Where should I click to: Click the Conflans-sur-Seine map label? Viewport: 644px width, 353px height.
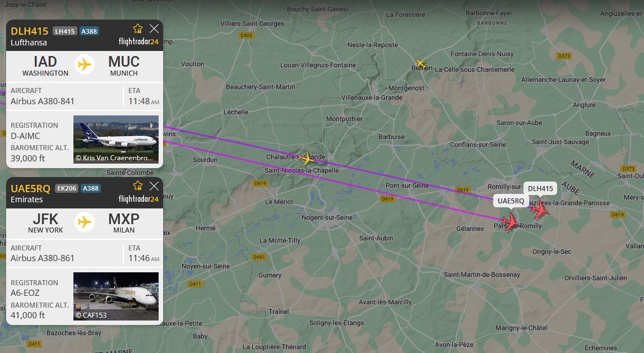coord(478,145)
